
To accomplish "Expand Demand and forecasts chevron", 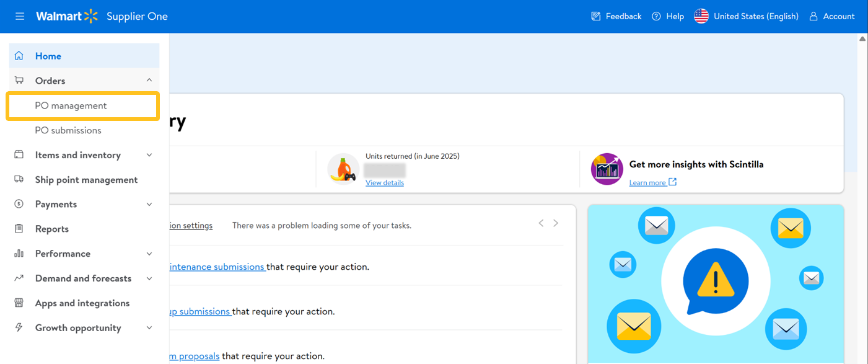I will (x=149, y=278).
